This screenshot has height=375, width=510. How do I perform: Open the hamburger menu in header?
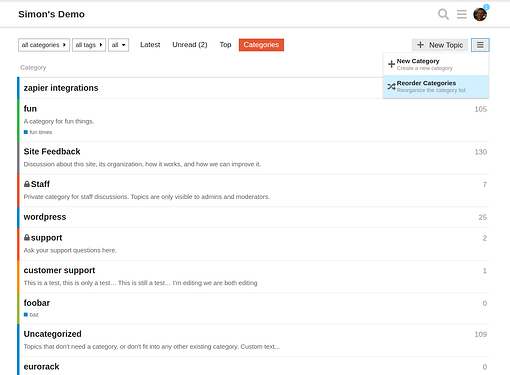462,14
